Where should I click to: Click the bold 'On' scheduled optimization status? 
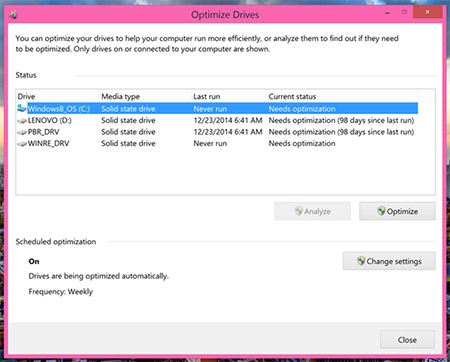tap(34, 261)
